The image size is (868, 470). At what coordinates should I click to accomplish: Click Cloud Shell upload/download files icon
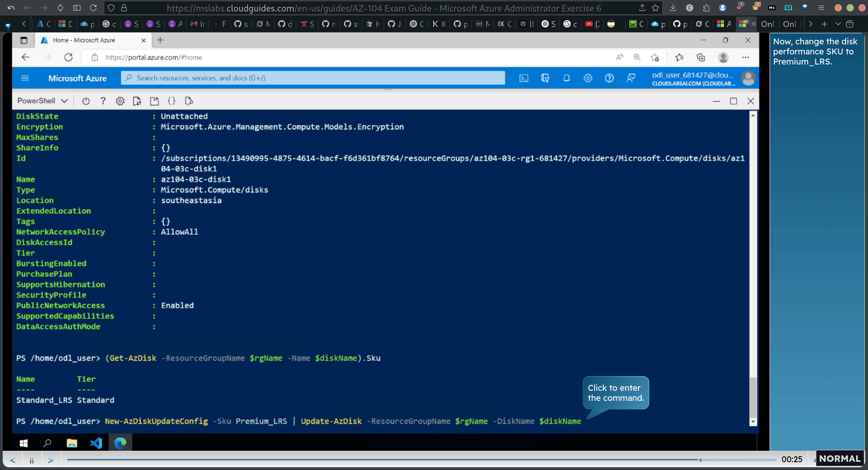coord(137,101)
